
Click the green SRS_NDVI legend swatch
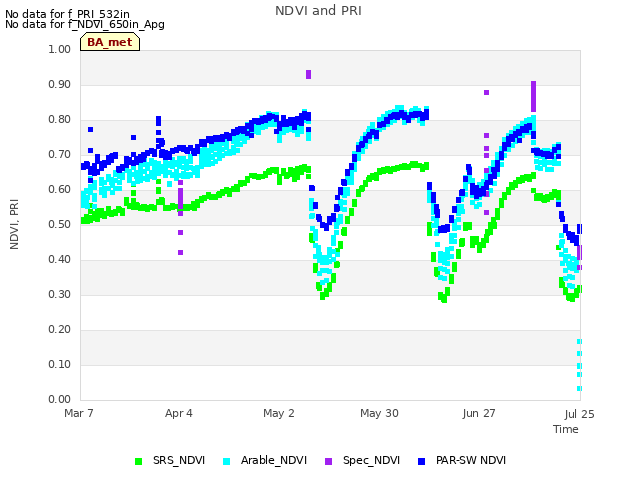tap(138, 462)
